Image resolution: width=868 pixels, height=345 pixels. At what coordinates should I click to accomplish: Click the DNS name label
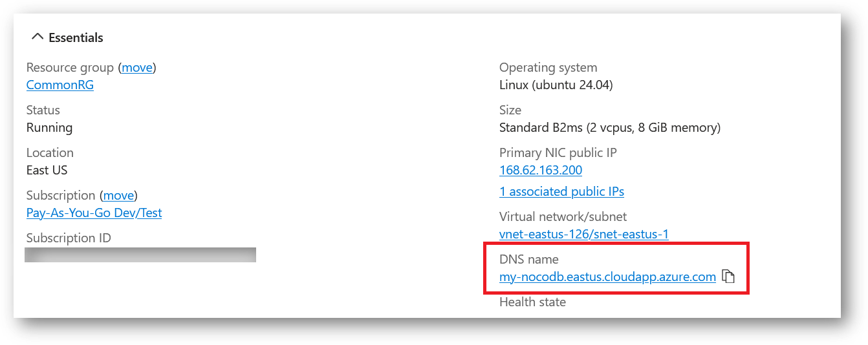528,259
